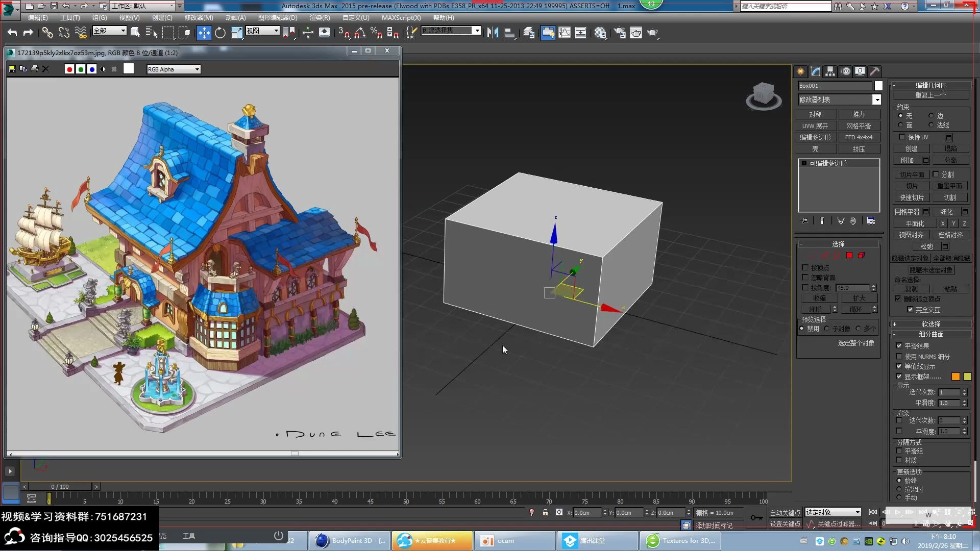The height and width of the screenshot is (551, 980).
Task: Open the RGB Alpha channel dropdown
Action: 197,69
